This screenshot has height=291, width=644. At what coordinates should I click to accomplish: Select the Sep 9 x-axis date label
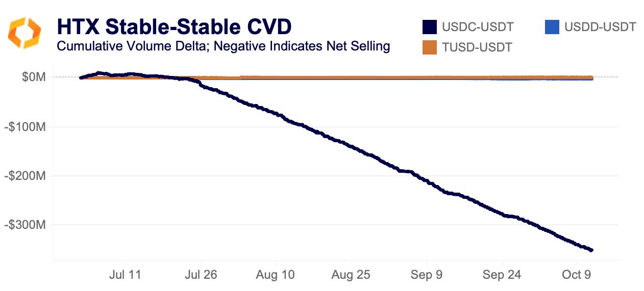tap(427, 275)
